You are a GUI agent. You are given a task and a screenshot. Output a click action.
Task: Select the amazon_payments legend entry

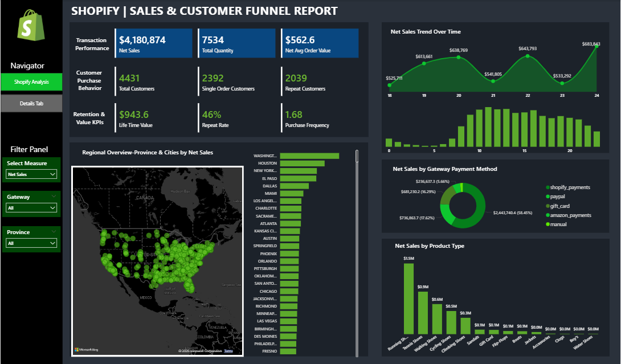pos(569,215)
